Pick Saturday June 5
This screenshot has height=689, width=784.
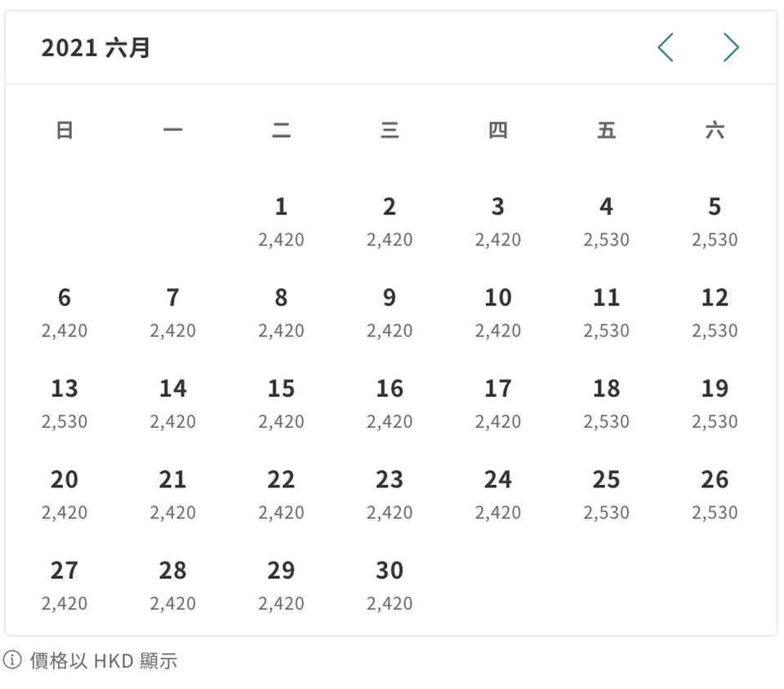coord(715,222)
